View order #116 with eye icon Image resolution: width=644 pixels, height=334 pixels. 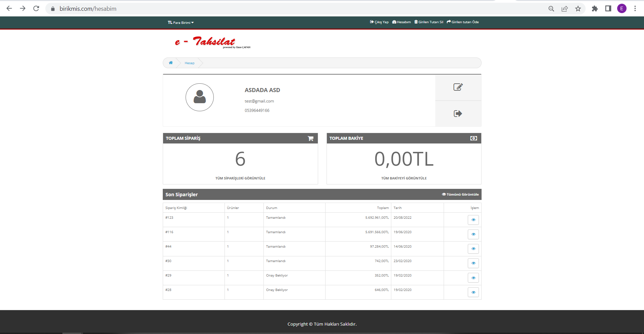click(473, 234)
